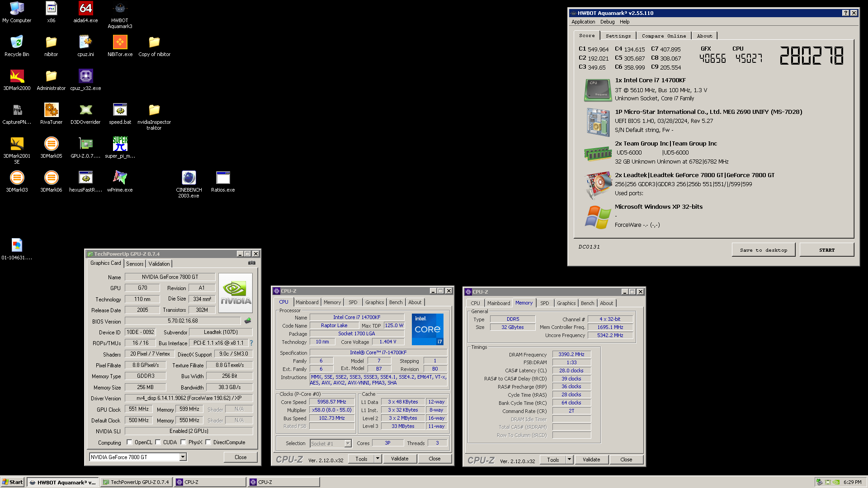Click Validate in CPU tab window
The width and height of the screenshot is (868, 488).
400,459
